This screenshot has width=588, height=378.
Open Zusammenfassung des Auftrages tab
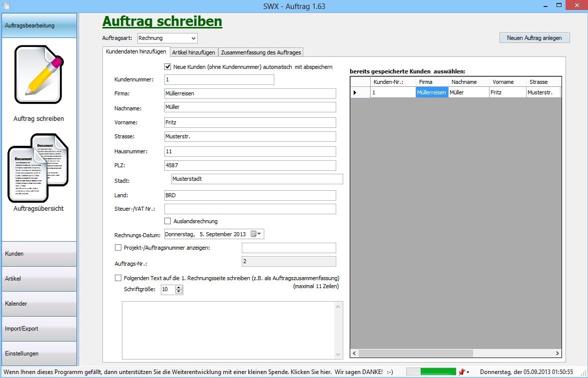click(x=261, y=52)
